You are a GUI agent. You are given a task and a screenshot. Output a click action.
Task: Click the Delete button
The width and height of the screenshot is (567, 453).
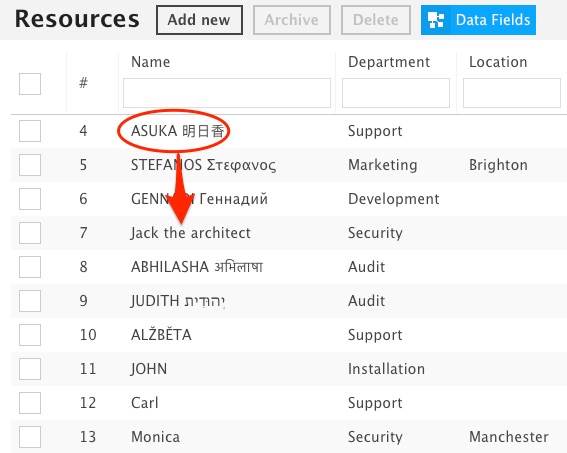pyautogui.click(x=376, y=20)
